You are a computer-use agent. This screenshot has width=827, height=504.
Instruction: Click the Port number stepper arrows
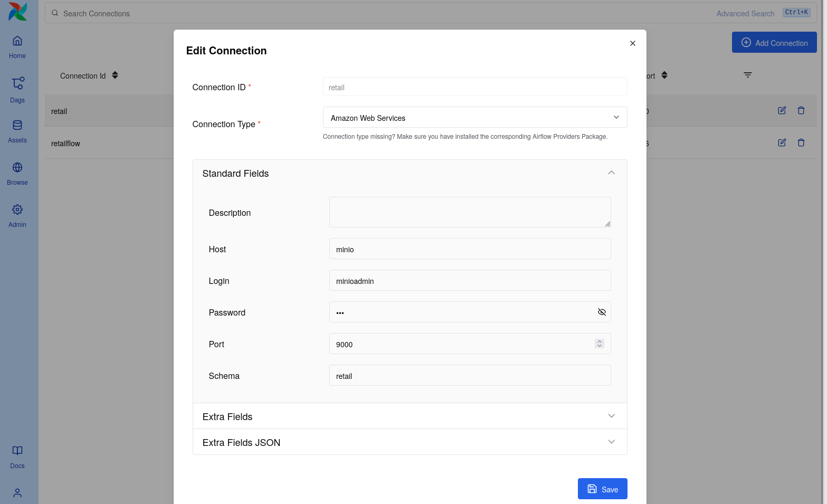(600, 344)
